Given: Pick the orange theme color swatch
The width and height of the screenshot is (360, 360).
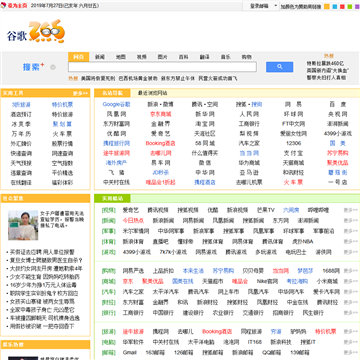Looking at the screenshot, I should [x=327, y=6].
